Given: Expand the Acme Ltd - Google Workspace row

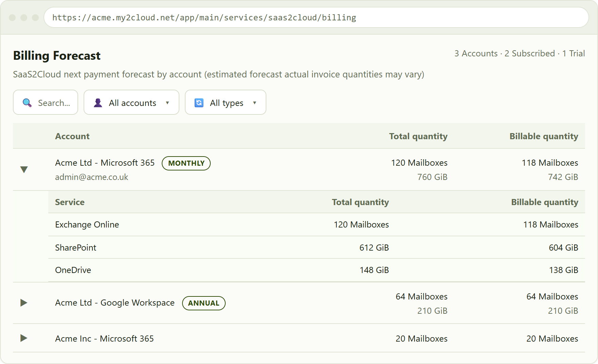Looking at the screenshot, I should pyautogui.click(x=24, y=303).
